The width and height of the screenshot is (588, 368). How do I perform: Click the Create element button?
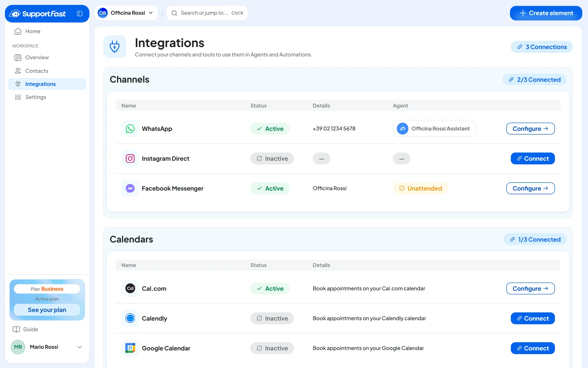[x=546, y=13]
